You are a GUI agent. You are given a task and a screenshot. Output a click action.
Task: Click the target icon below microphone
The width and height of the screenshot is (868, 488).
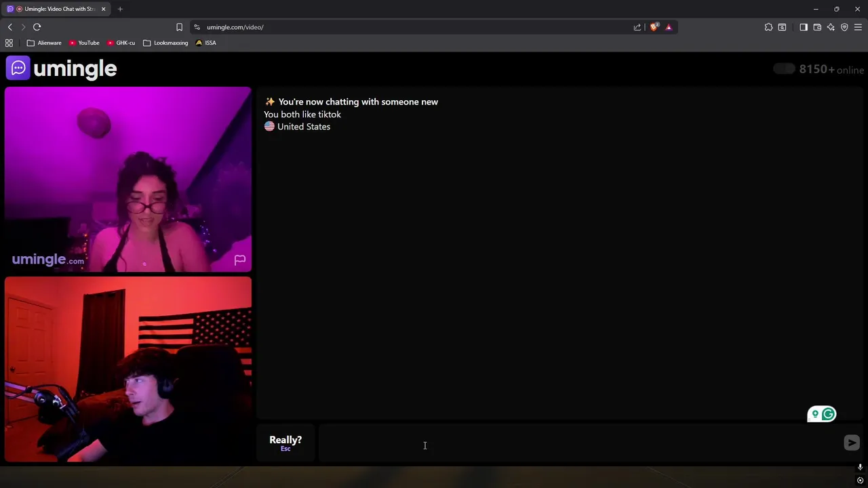tap(860, 481)
